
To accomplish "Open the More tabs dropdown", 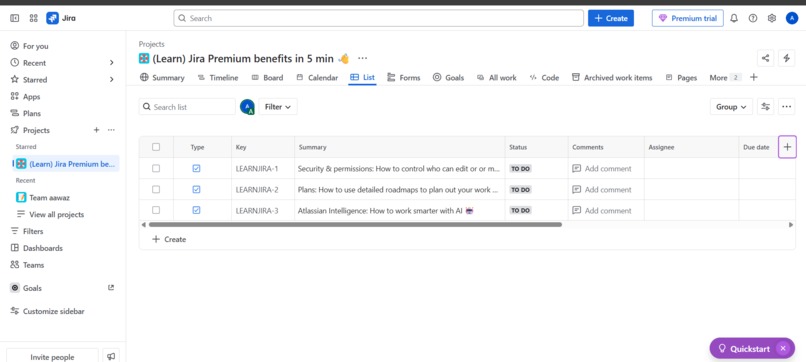I will 725,78.
